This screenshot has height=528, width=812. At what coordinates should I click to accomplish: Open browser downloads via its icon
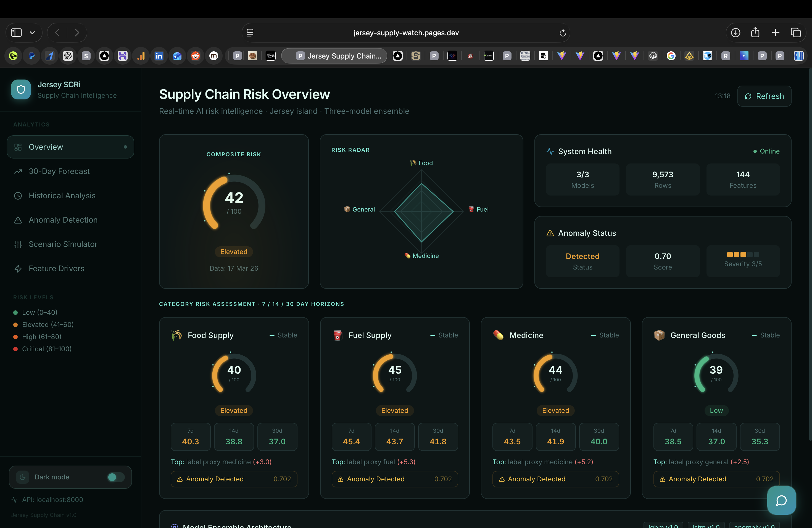click(735, 32)
